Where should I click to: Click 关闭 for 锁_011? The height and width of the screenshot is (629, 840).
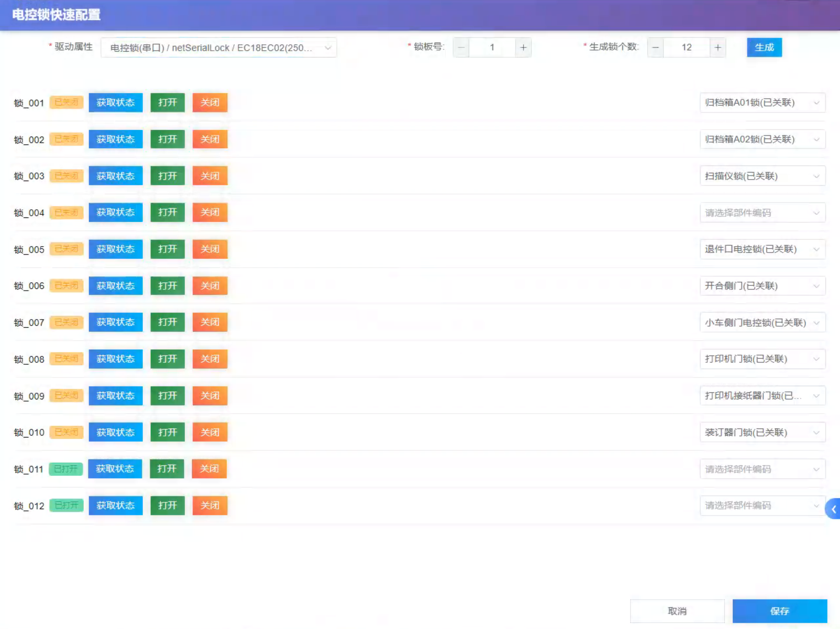[x=209, y=469]
